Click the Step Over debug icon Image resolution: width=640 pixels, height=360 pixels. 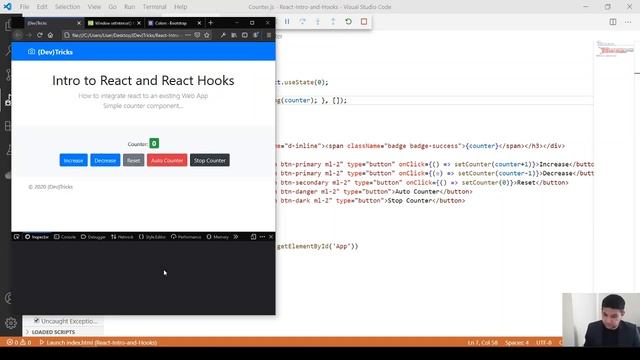(x=302, y=22)
